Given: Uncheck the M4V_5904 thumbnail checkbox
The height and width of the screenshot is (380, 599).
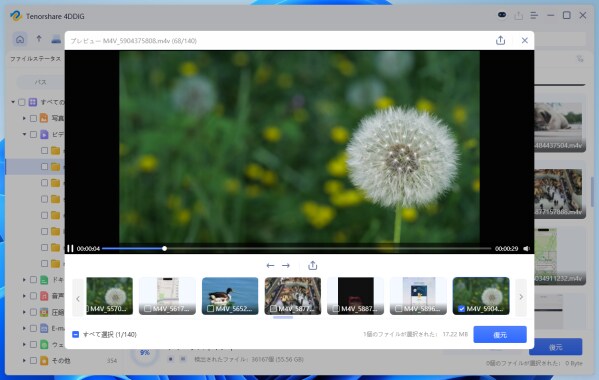Looking at the screenshot, I should click(x=461, y=309).
